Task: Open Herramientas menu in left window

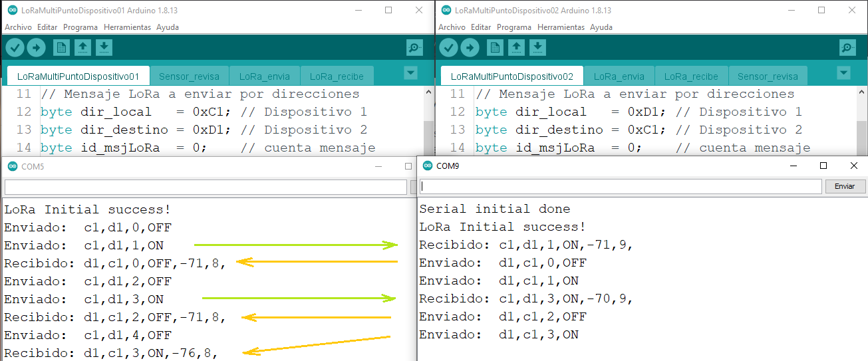Action: point(127,27)
